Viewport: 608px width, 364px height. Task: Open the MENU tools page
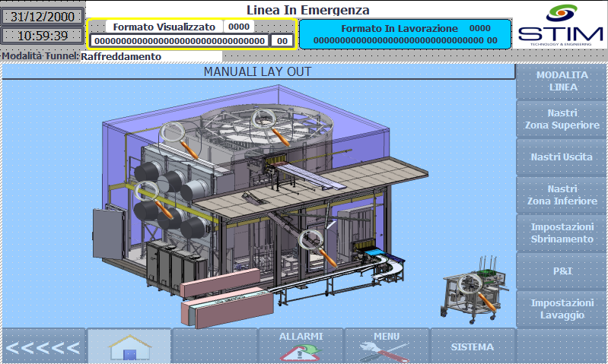point(387,346)
